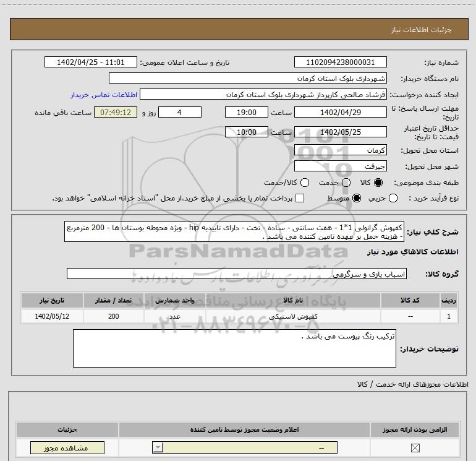Viewport: 476px width, 461px height.
Task: Select the خدمت radio button
Action: (x=346, y=183)
